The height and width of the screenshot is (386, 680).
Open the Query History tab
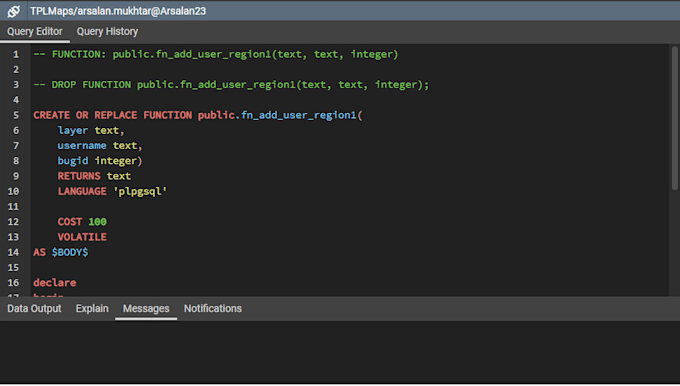click(x=107, y=32)
